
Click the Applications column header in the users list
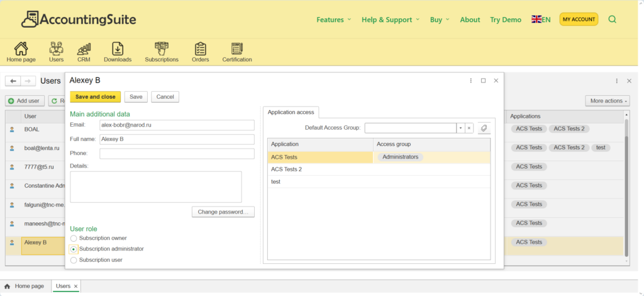(564, 117)
